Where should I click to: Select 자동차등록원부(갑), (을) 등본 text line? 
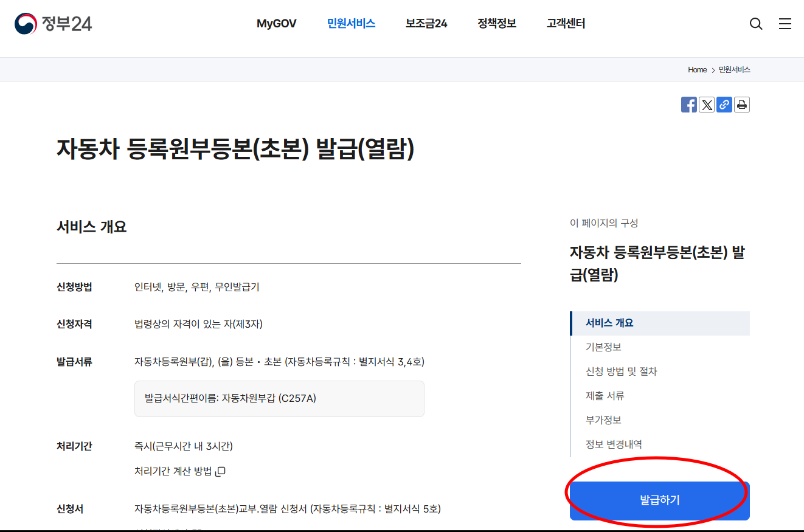[x=279, y=362]
